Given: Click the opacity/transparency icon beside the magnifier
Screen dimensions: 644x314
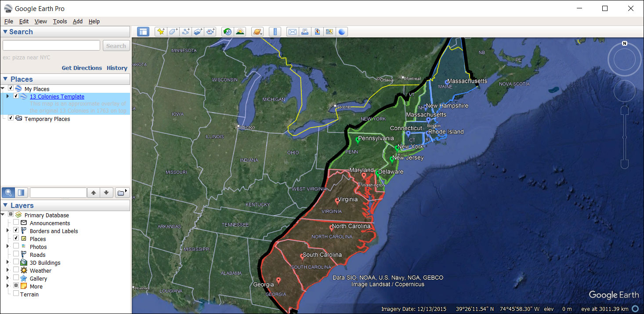Looking at the screenshot, I should point(21,193).
